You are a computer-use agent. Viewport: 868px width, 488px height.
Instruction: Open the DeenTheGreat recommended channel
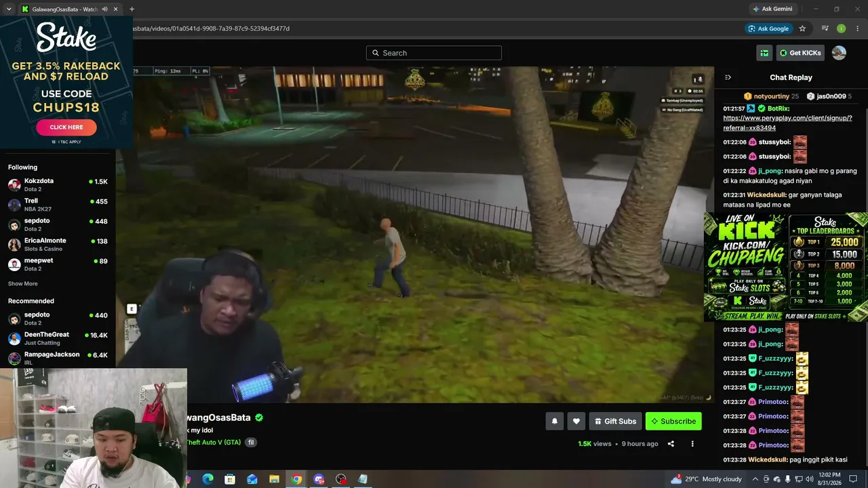[x=58, y=338]
